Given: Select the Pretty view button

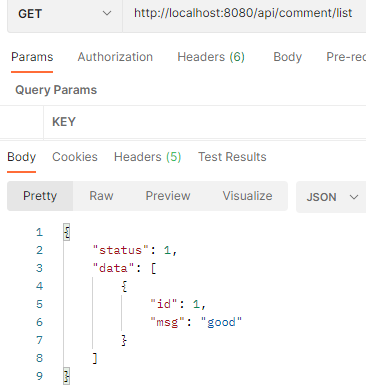Looking at the screenshot, I should (40, 196).
